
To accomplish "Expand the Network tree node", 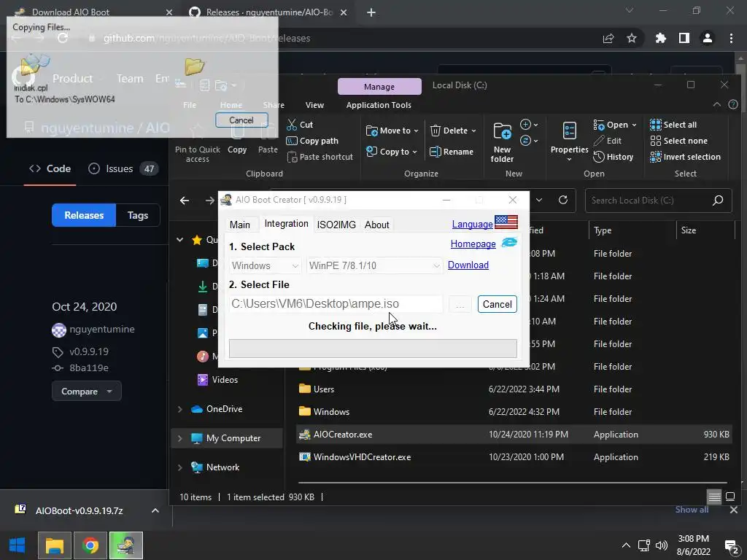I will point(180,467).
